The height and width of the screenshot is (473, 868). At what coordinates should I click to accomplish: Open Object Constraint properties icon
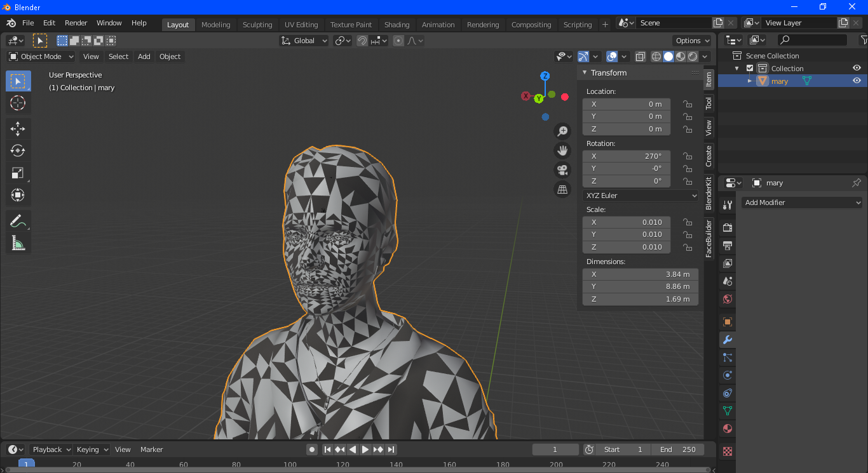click(728, 393)
